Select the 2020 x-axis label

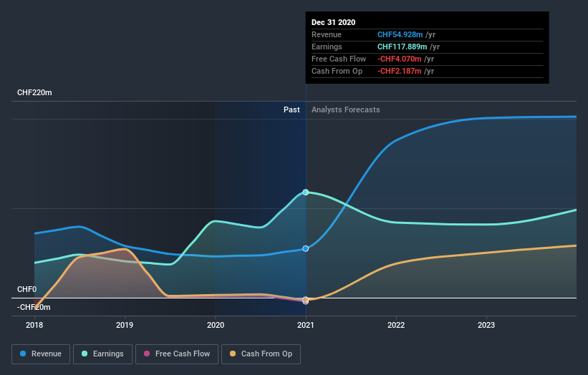(216, 325)
